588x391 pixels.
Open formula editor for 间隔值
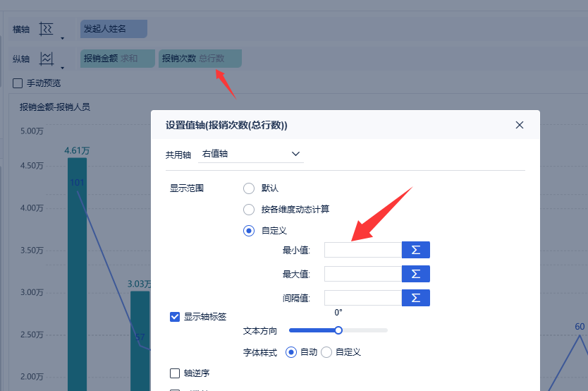pos(416,298)
